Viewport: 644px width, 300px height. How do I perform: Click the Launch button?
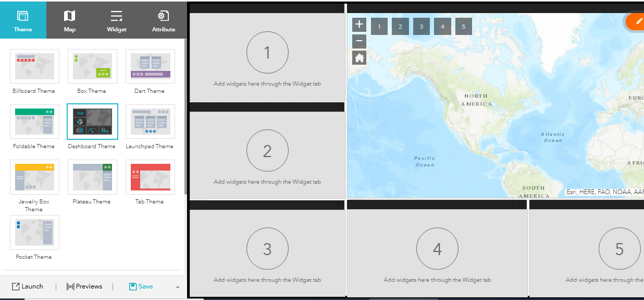pyautogui.click(x=28, y=286)
